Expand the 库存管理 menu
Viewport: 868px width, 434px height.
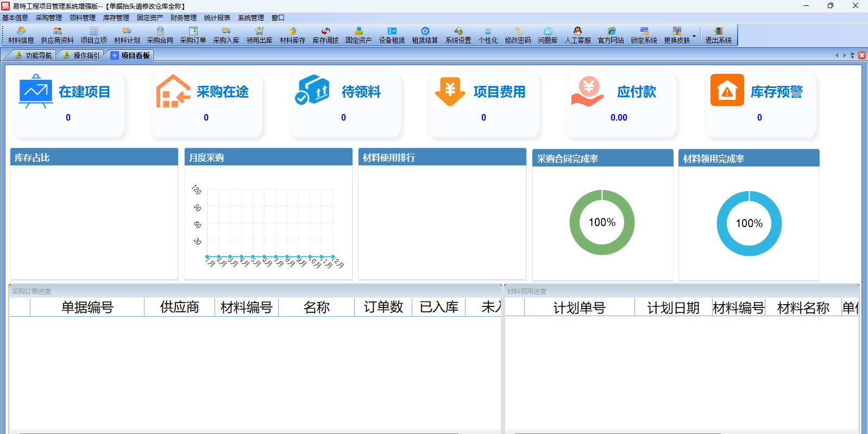[116, 18]
